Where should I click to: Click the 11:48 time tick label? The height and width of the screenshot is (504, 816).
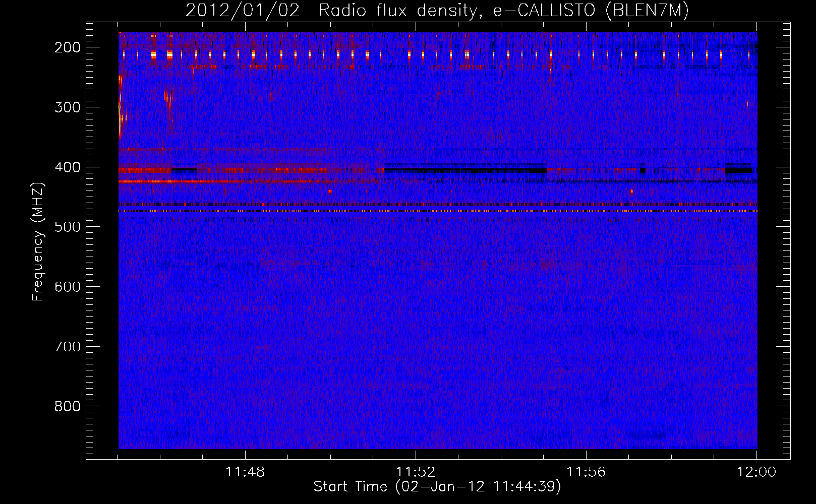click(245, 472)
